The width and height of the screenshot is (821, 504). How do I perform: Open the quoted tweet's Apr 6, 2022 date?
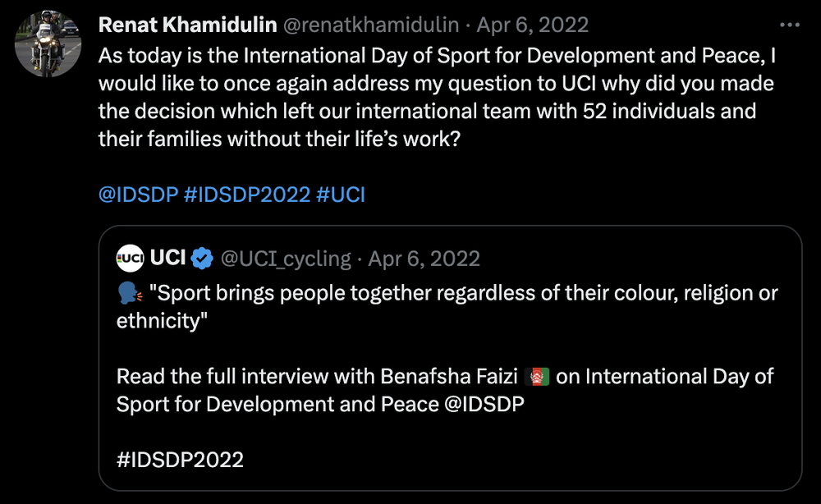coord(424,259)
